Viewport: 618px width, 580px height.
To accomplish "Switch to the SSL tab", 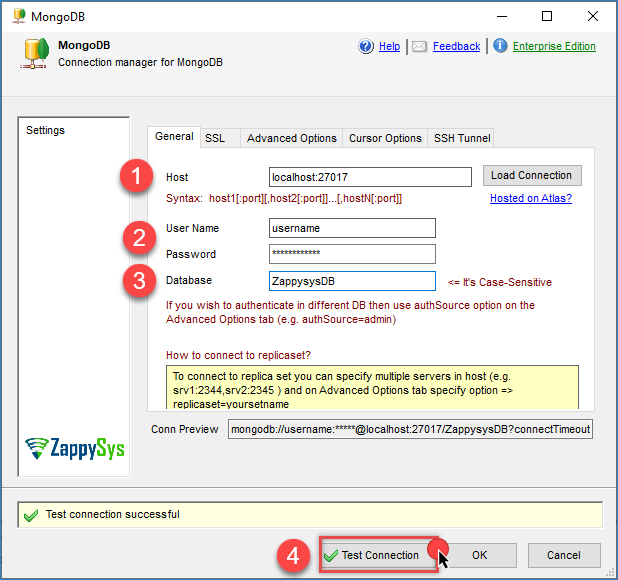I will (215, 139).
